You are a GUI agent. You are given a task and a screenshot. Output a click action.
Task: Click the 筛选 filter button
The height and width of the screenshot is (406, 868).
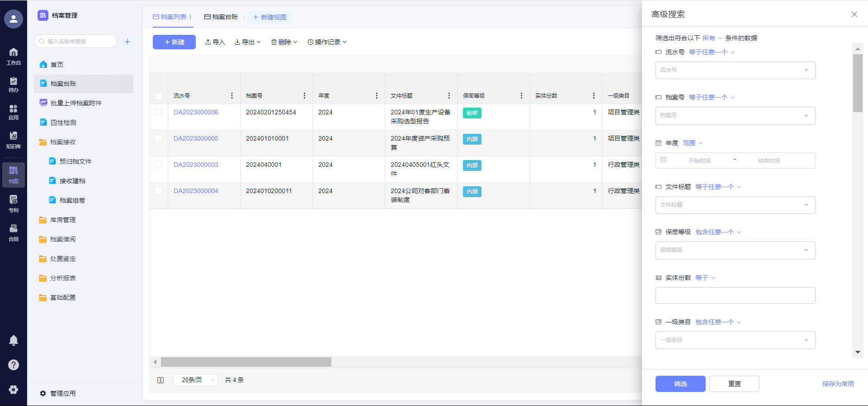click(680, 384)
